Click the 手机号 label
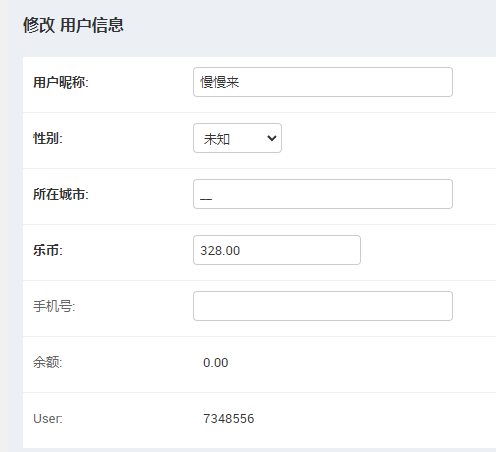The width and height of the screenshot is (496, 452). click(x=54, y=306)
